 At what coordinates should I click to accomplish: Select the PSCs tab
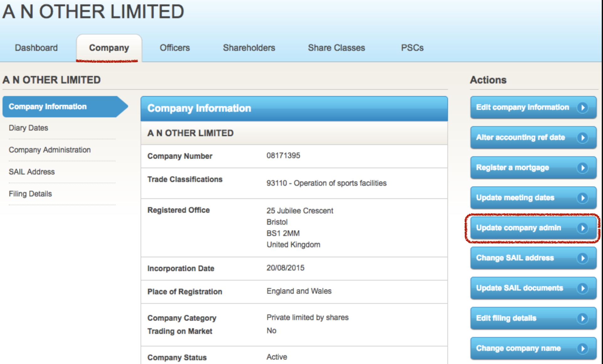412,48
